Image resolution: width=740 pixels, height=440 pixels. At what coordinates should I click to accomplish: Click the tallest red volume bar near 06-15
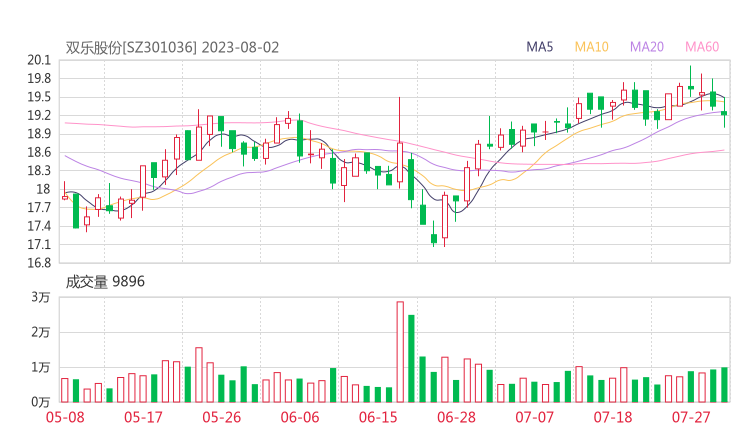400,352
